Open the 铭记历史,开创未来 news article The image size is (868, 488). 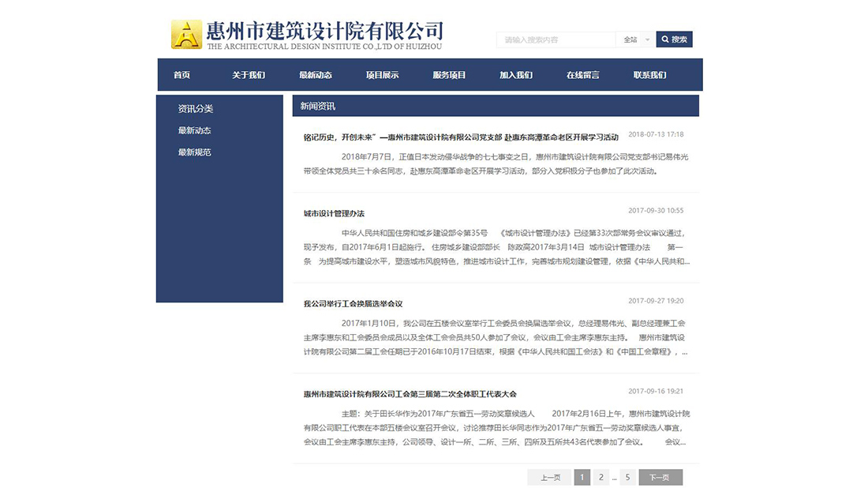(461, 137)
